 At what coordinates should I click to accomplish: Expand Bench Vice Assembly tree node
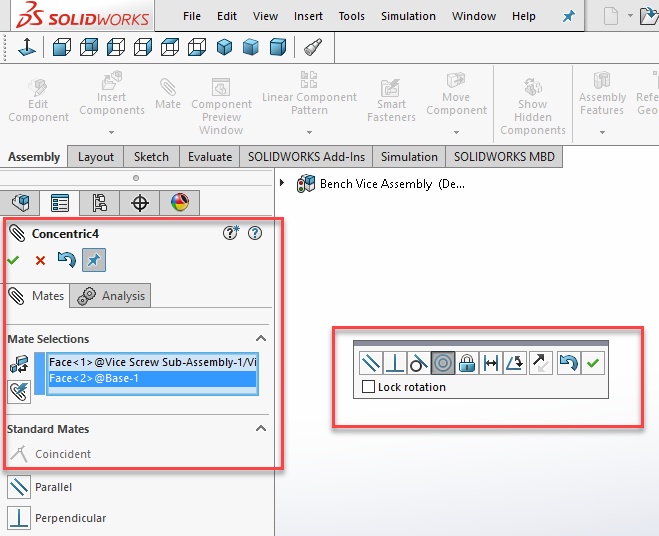click(282, 183)
